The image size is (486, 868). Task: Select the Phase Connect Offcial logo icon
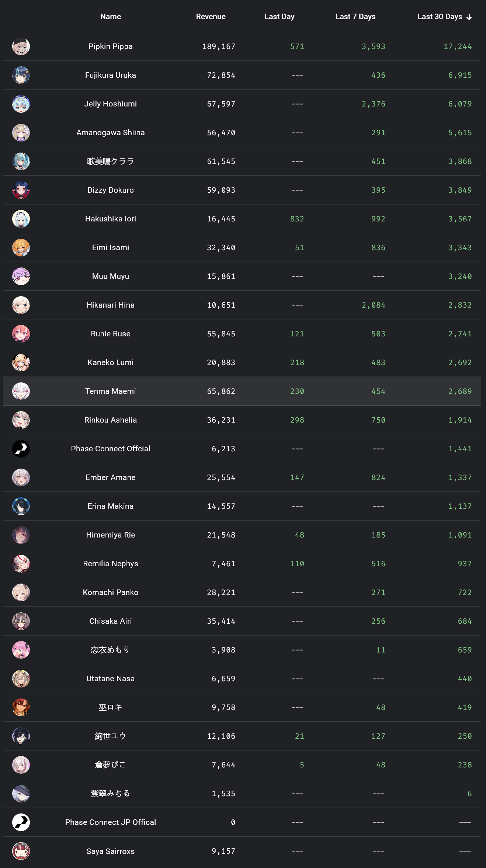[21, 449]
